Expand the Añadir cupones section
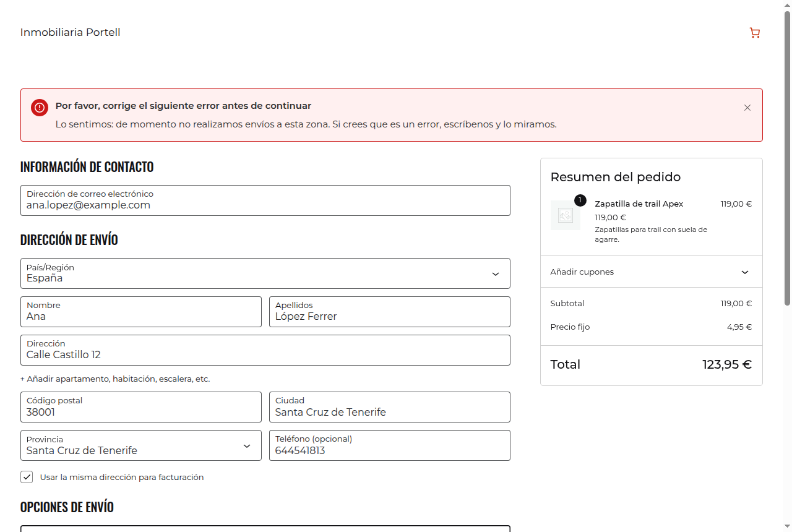 [x=651, y=272]
